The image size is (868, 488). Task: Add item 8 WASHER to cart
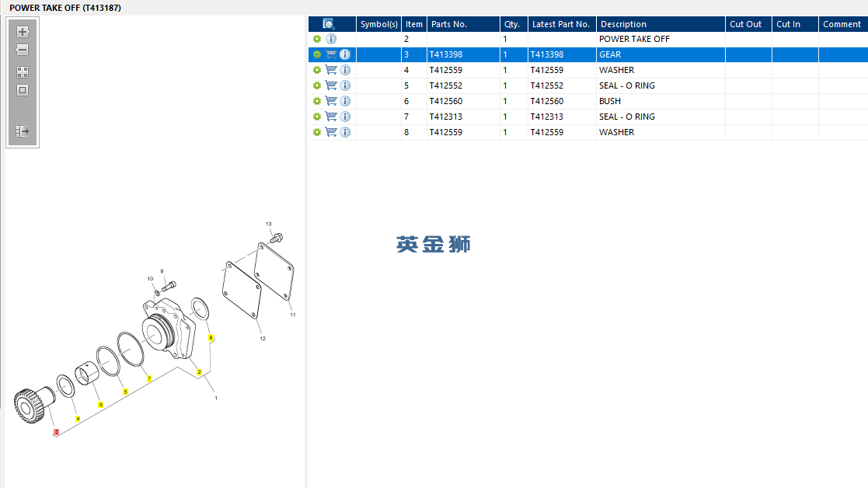click(331, 131)
